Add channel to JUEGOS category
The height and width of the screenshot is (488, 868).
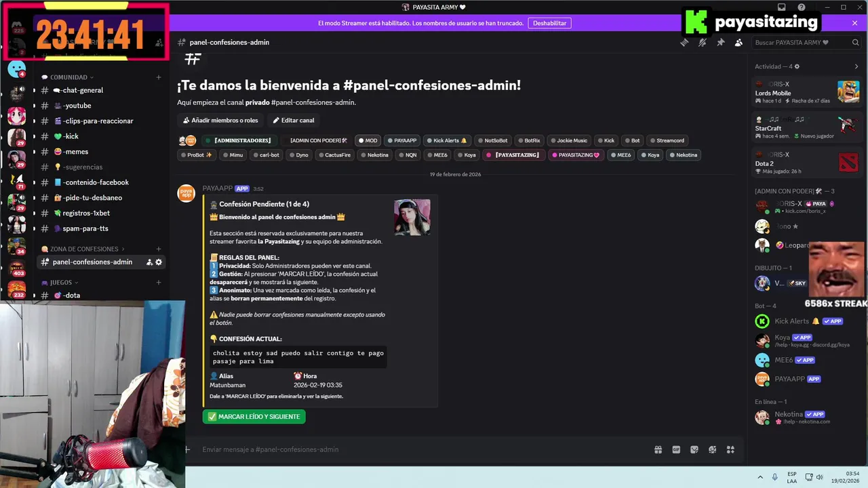(x=159, y=282)
